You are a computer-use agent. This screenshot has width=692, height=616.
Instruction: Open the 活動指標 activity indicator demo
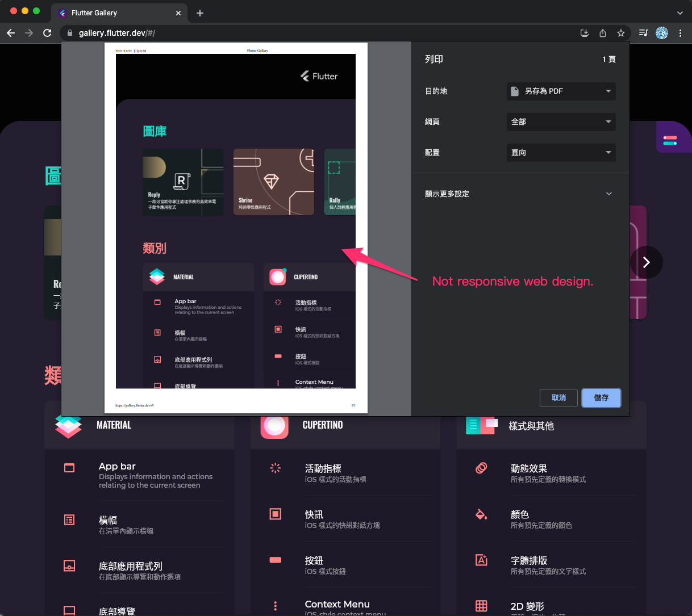coord(345,473)
